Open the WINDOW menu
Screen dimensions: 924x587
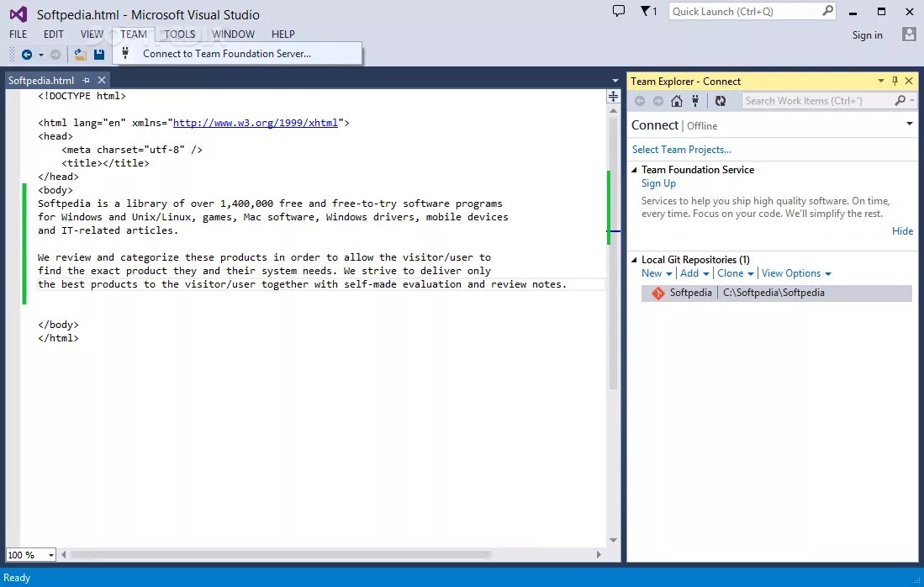coord(234,34)
